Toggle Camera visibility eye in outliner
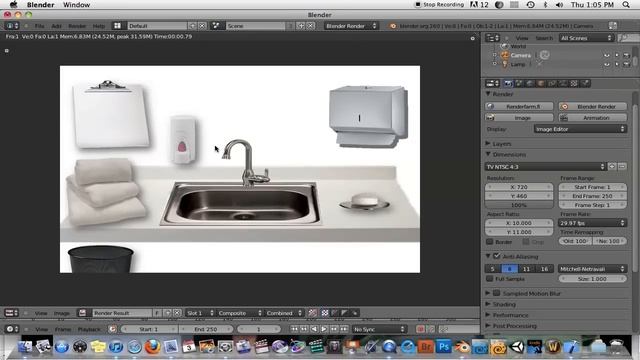 tap(607, 55)
